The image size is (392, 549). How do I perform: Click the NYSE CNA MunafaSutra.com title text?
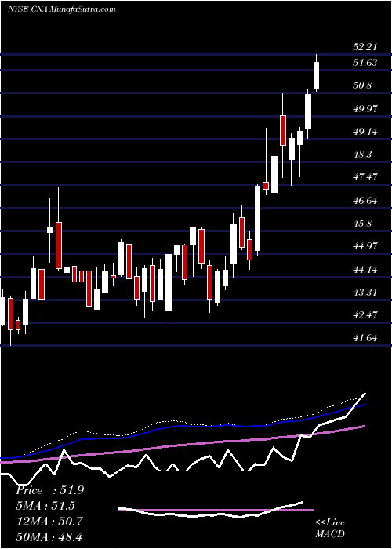point(62,9)
